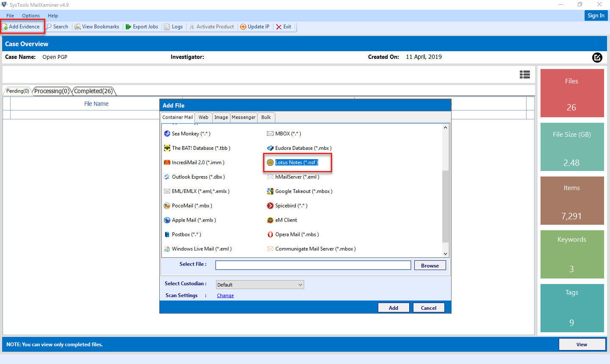Click the Select File path field
Screen dimensions: 610x364
(x=313, y=265)
